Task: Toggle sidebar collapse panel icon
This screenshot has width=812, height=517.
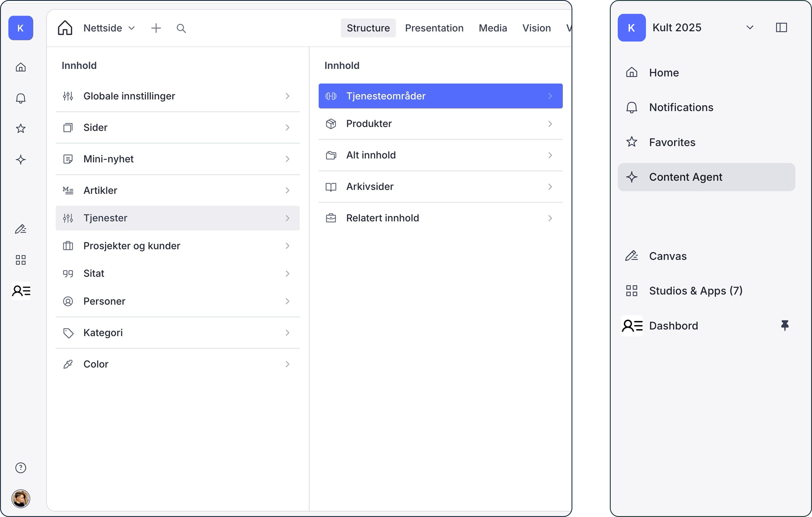Action: point(781,27)
